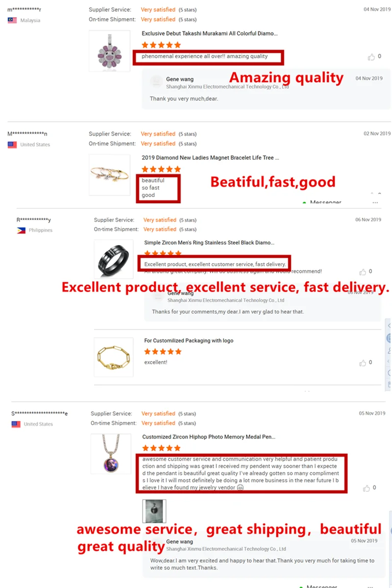Open the sunflower pendant product thumbnail
392x588 pixels.
pos(109,51)
